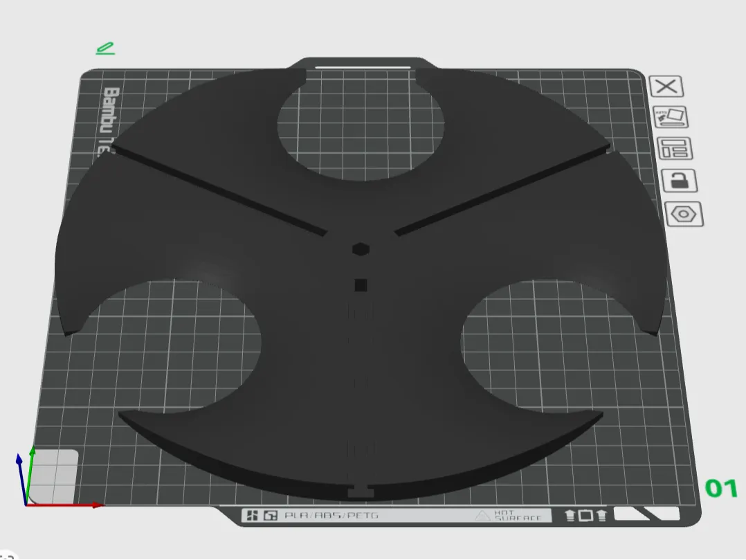
Task: Arrange objects on plate icon
Action: click(675, 148)
